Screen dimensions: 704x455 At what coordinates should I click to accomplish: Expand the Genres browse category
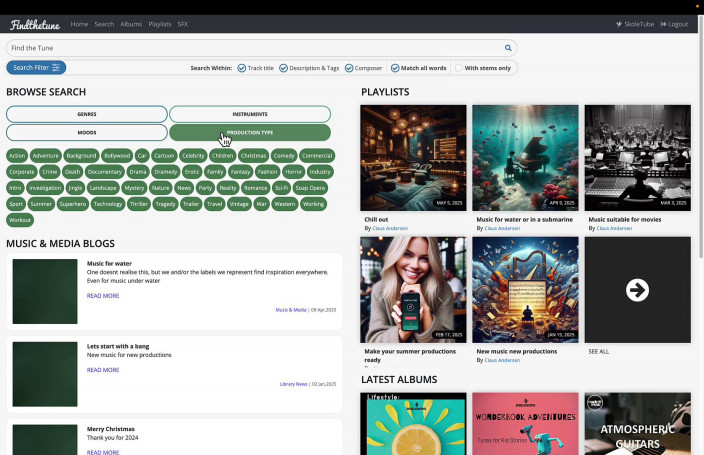(87, 114)
